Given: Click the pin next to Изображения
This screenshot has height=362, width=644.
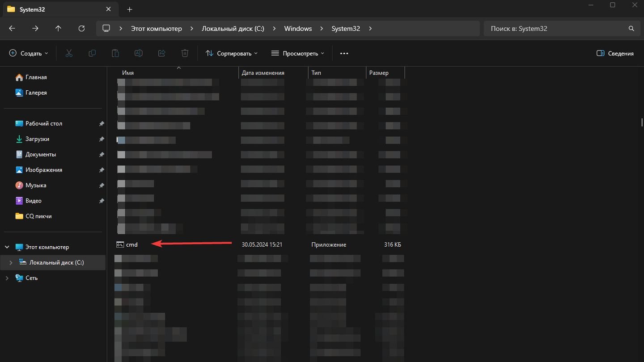Looking at the screenshot, I should pos(102,170).
